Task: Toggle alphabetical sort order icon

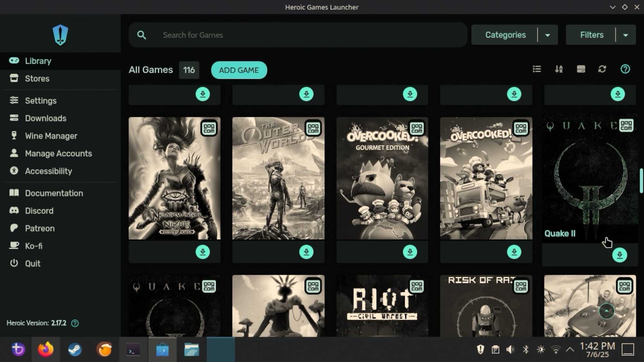Action: [x=559, y=69]
